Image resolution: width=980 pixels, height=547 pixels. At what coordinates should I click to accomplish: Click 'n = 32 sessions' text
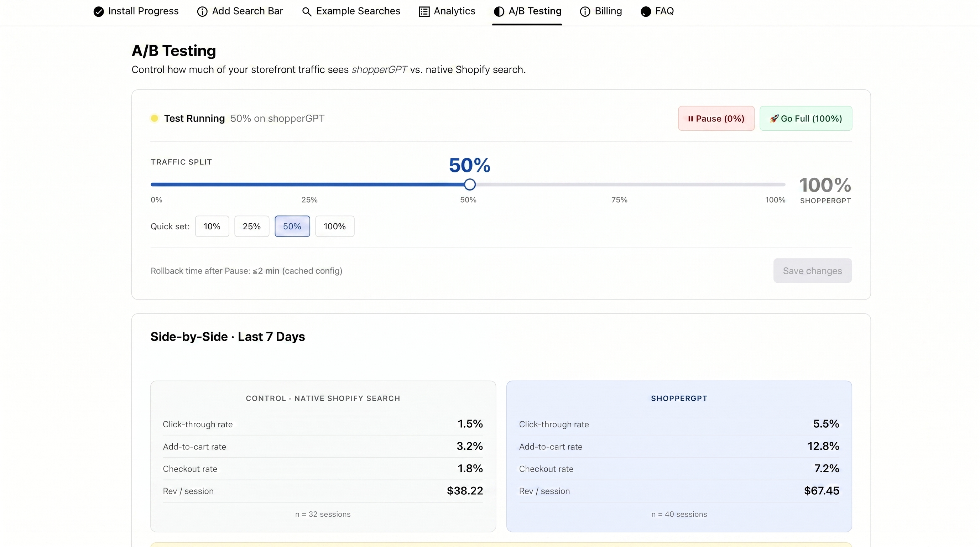point(323,514)
